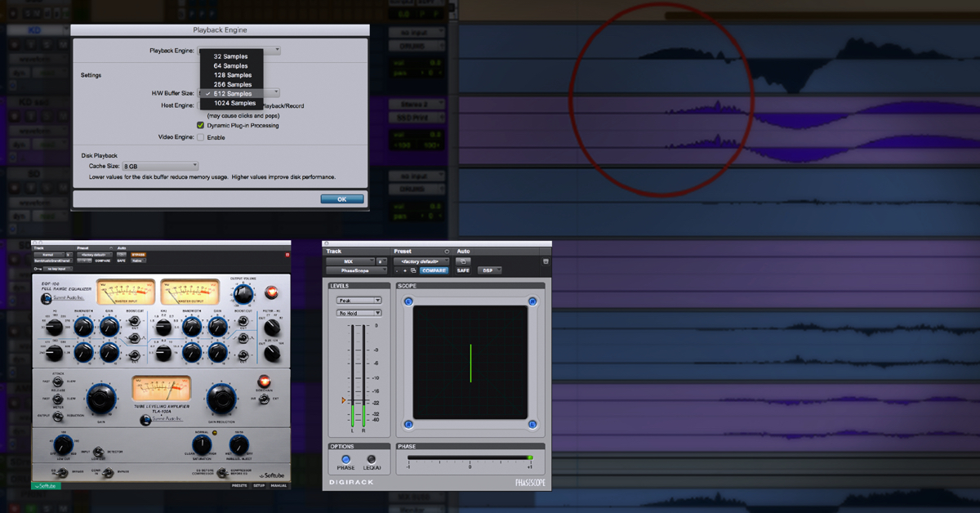Open PhaseScope plug-in name selector
Image resolution: width=980 pixels, height=513 pixels.
tap(356, 270)
